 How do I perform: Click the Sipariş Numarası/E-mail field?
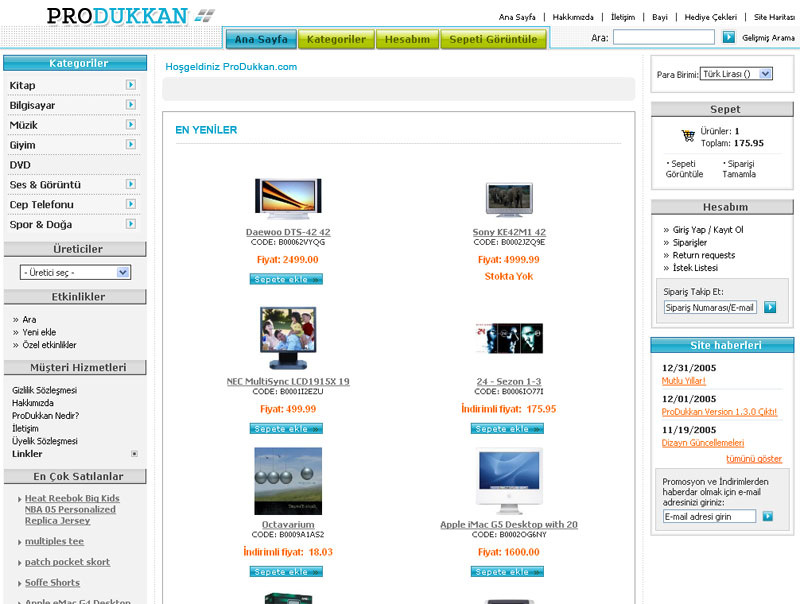pos(710,308)
